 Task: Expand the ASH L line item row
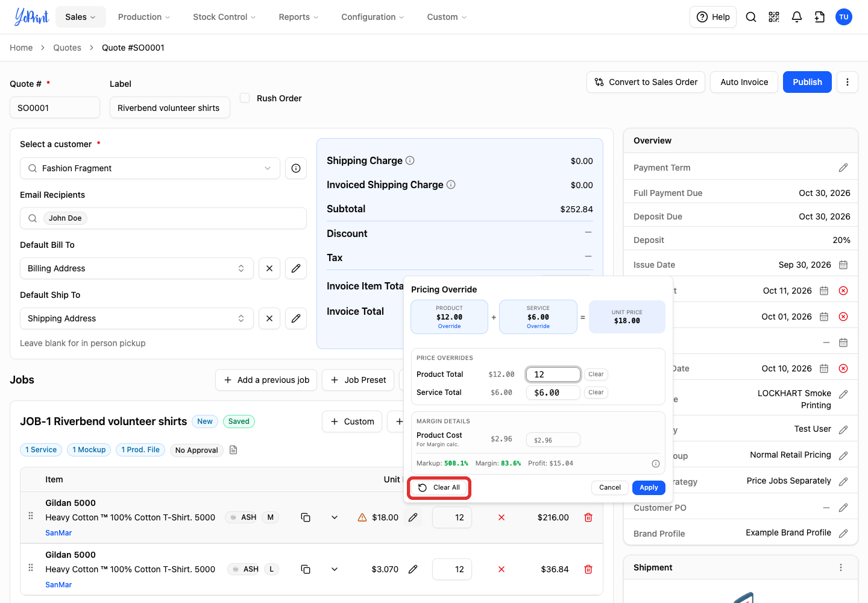pyautogui.click(x=335, y=569)
